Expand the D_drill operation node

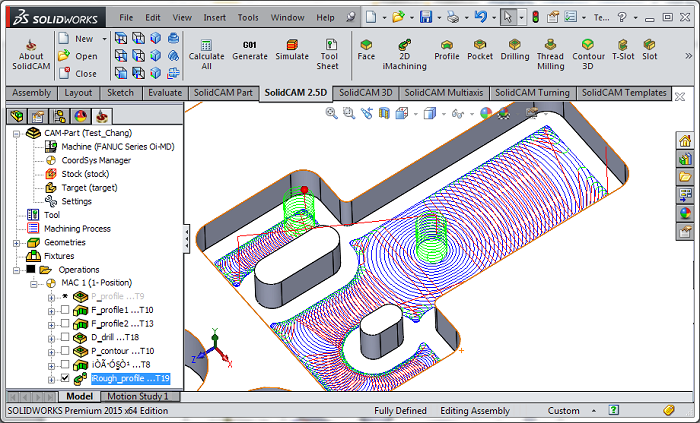coord(51,339)
